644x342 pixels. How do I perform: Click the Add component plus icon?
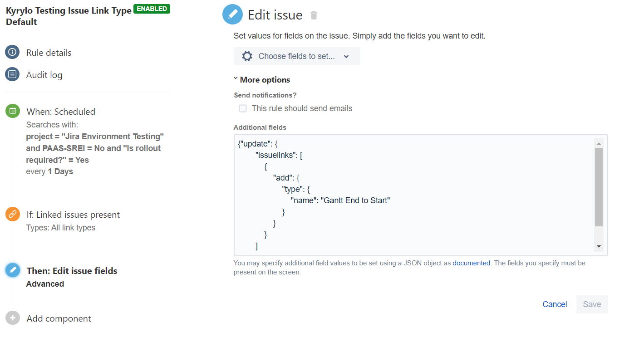[13, 318]
